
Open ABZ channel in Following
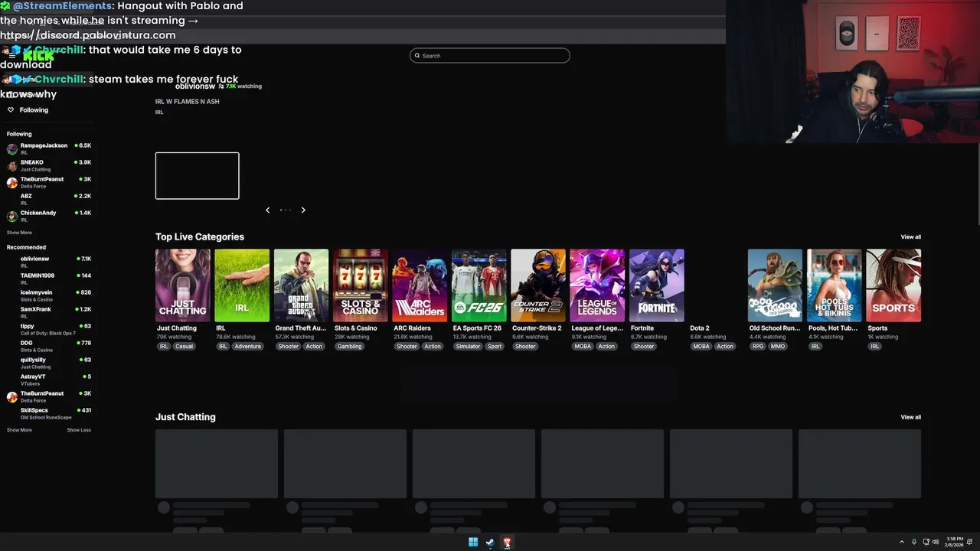pyautogui.click(x=49, y=199)
